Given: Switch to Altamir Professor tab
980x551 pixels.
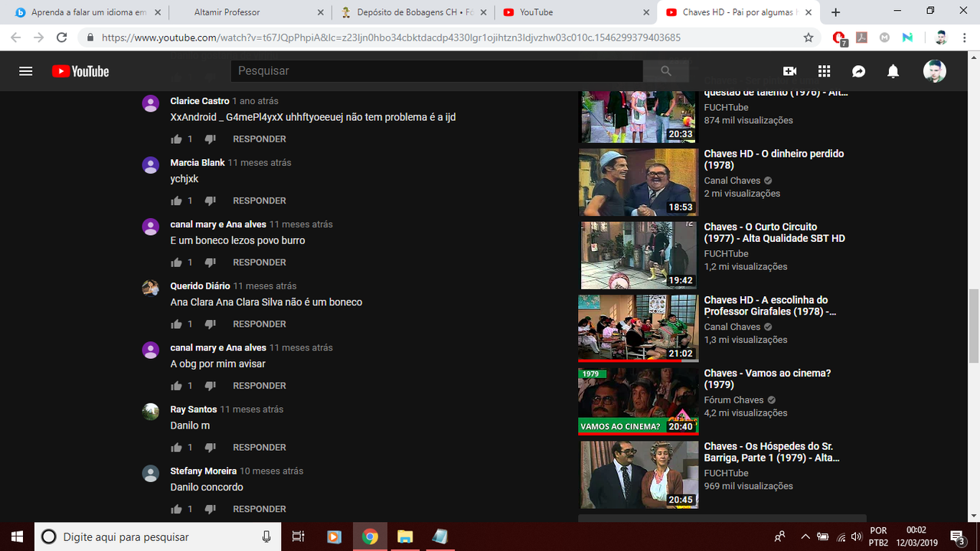Looking at the screenshot, I should pos(250,12).
